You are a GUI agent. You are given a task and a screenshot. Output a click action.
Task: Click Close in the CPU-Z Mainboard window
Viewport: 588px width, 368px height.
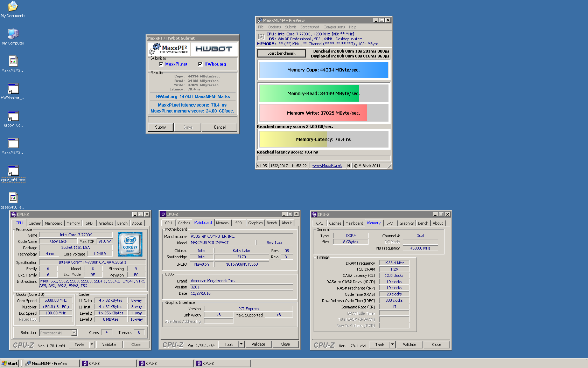click(x=285, y=344)
